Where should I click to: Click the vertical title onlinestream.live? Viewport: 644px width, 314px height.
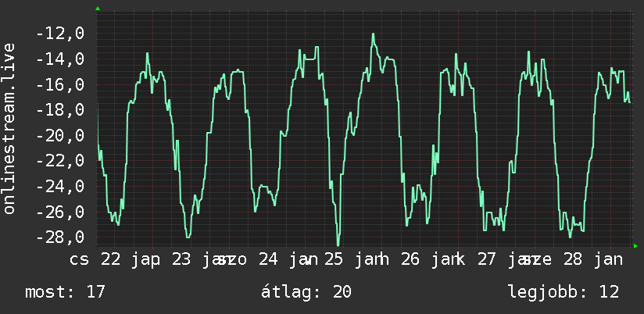[9, 128]
